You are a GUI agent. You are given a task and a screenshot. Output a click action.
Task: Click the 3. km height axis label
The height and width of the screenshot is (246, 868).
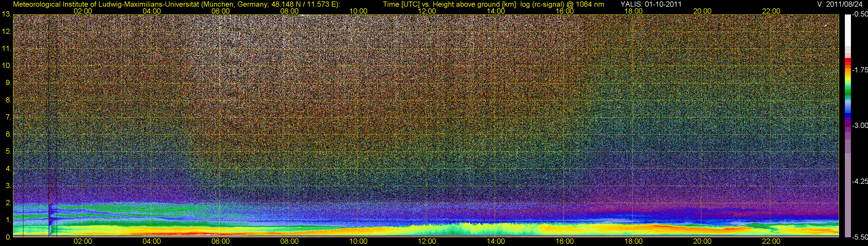pos(8,186)
